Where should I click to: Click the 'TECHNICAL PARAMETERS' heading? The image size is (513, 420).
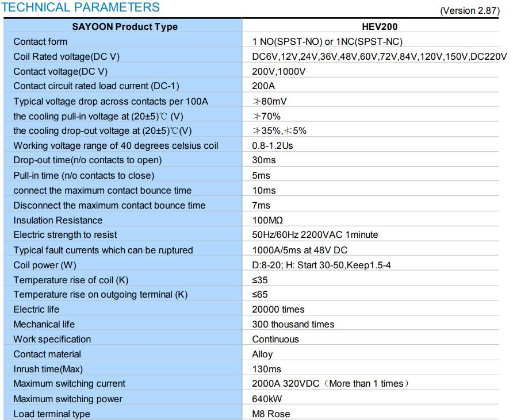[x=81, y=7]
